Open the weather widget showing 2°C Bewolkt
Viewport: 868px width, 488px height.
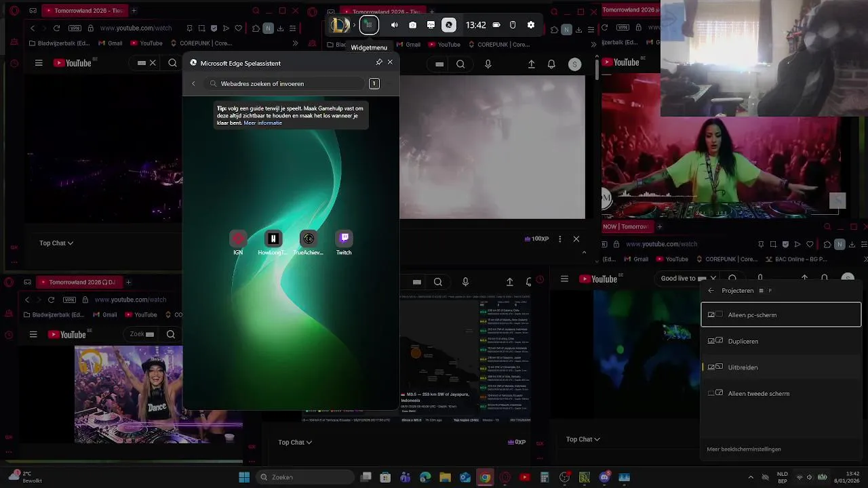pyautogui.click(x=24, y=477)
